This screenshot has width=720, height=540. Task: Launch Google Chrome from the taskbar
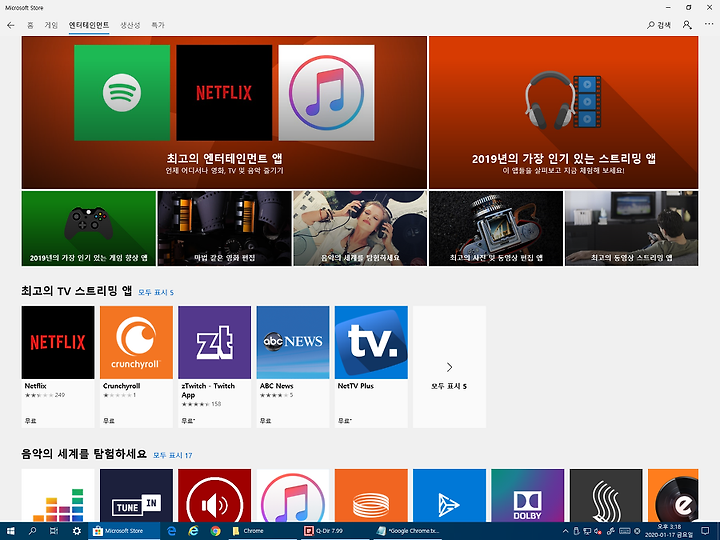coord(215,531)
